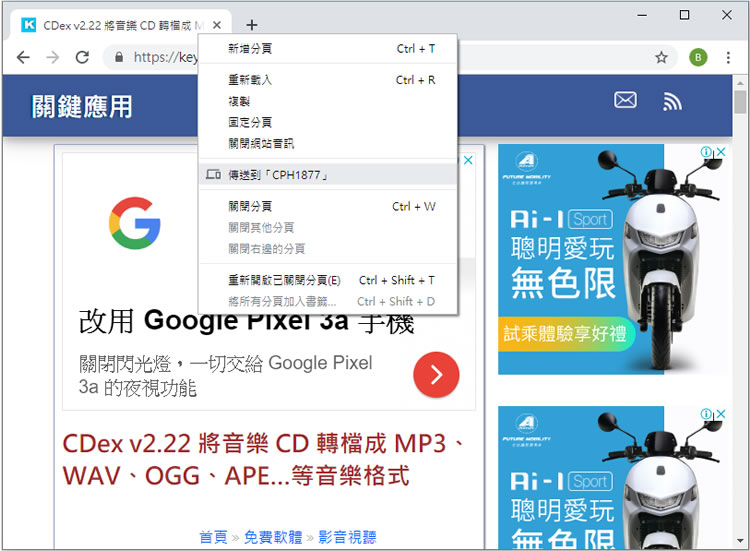
Task: Click scrollbar down arrow
Action: [740, 541]
